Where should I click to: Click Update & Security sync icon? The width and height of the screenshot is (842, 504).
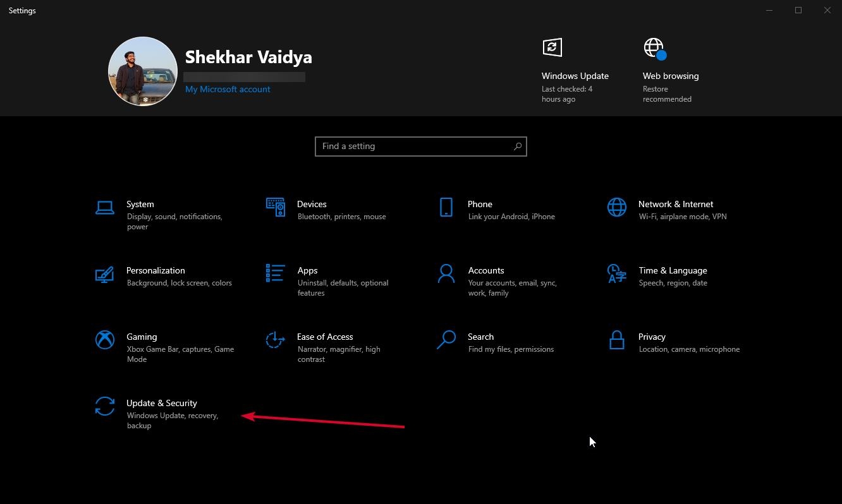click(105, 406)
